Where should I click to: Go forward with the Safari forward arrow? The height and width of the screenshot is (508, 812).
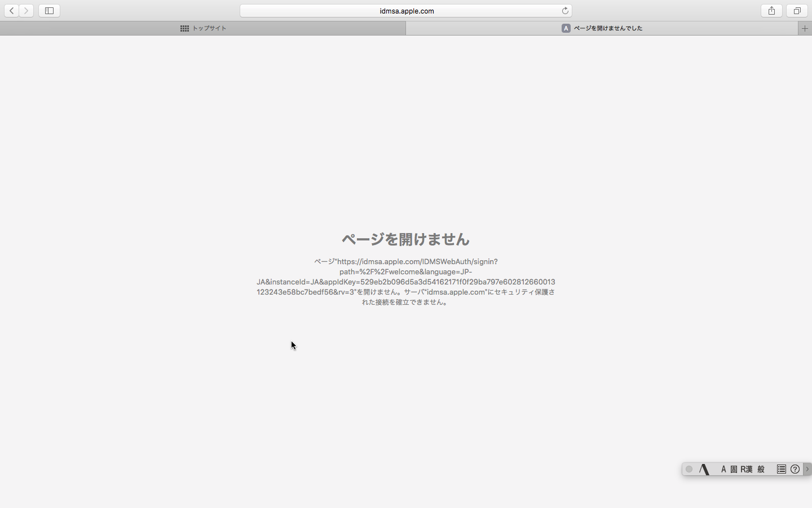[x=26, y=11]
